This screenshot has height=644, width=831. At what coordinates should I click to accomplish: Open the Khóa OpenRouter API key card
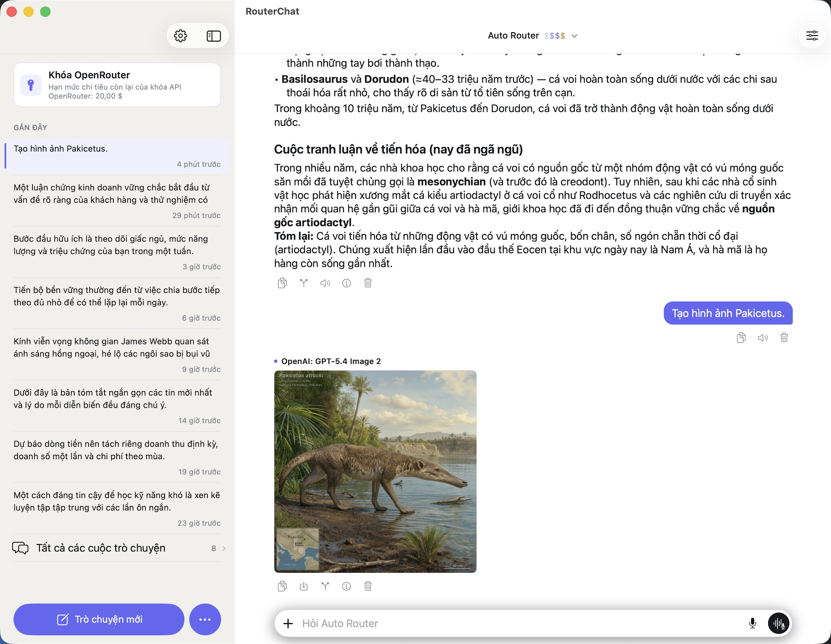117,85
